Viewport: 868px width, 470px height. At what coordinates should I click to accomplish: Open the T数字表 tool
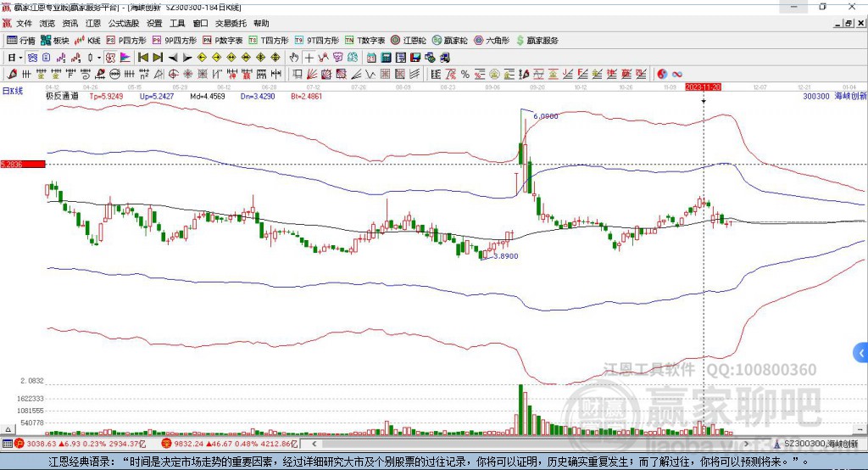[x=364, y=41]
